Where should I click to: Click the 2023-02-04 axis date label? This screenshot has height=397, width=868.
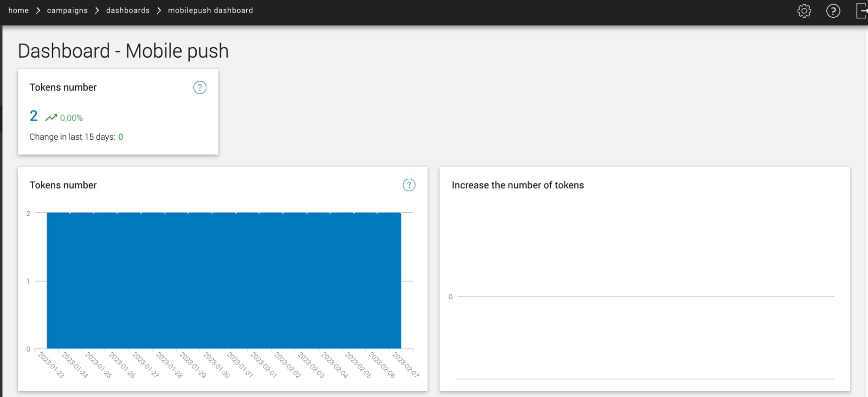tap(334, 365)
